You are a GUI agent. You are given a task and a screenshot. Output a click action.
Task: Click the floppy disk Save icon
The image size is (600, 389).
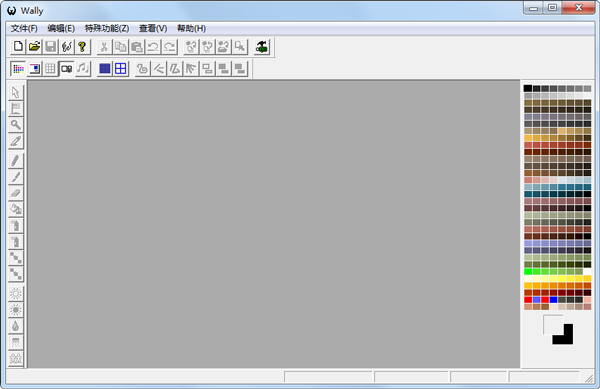(51, 47)
